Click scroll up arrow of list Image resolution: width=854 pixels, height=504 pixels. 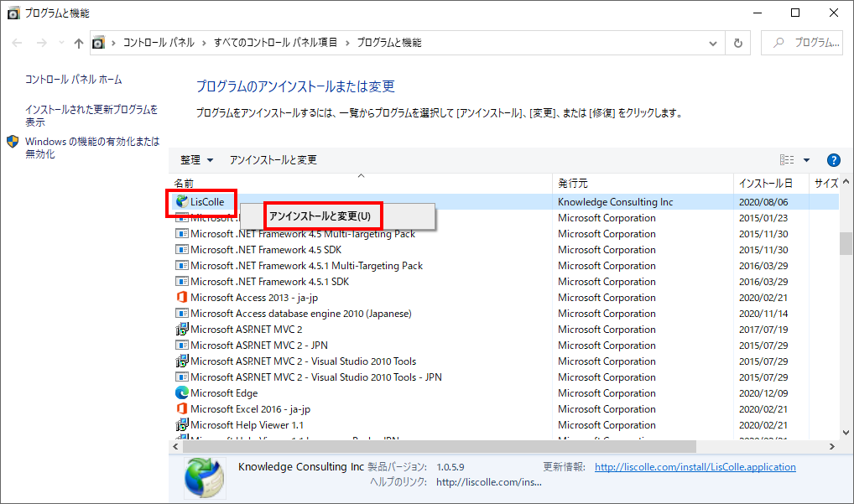(x=846, y=182)
